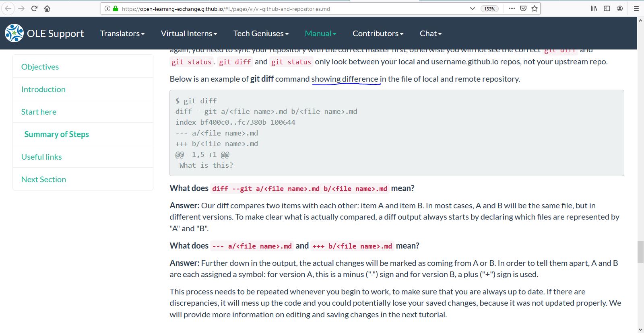The width and height of the screenshot is (644, 333).
Task: Open page actions three-dot menu
Action: pyautogui.click(x=512, y=8)
